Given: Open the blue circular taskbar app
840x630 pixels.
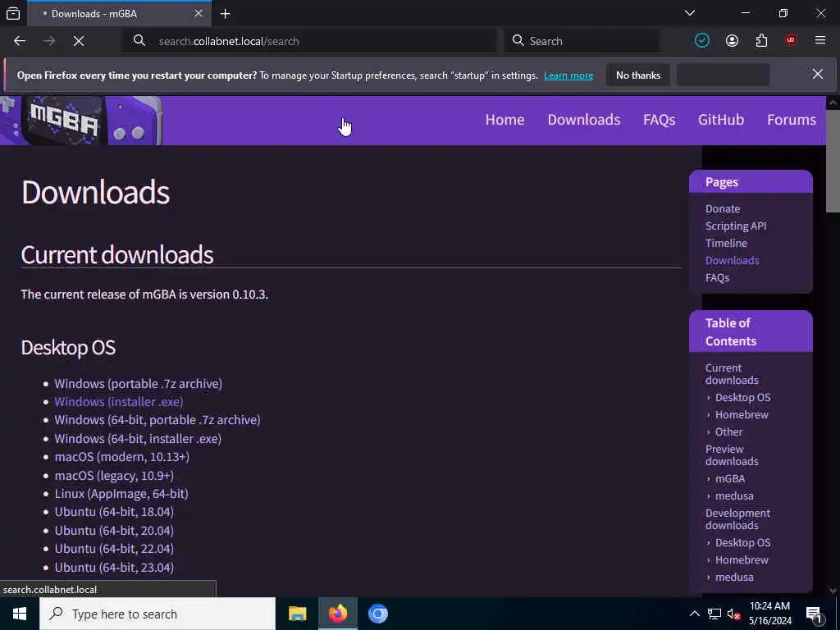Looking at the screenshot, I should point(377,614).
